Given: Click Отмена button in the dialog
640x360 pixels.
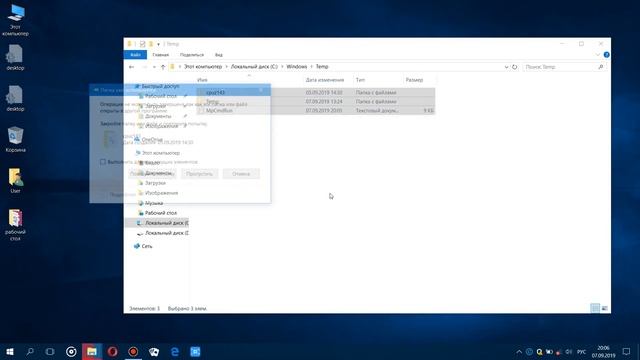Looking at the screenshot, I should (241, 174).
